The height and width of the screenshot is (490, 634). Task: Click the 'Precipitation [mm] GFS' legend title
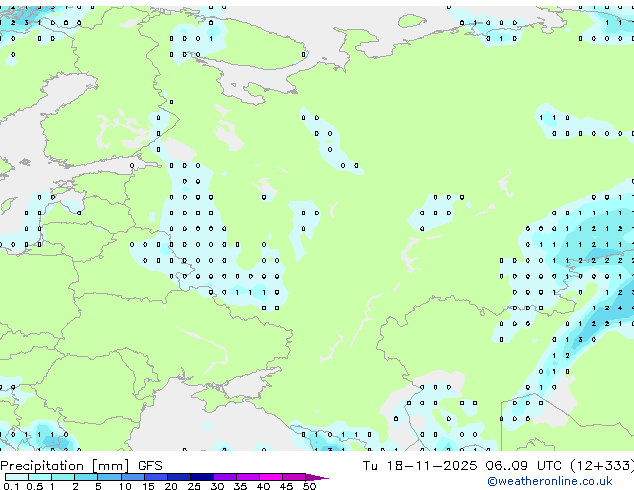tap(81, 466)
